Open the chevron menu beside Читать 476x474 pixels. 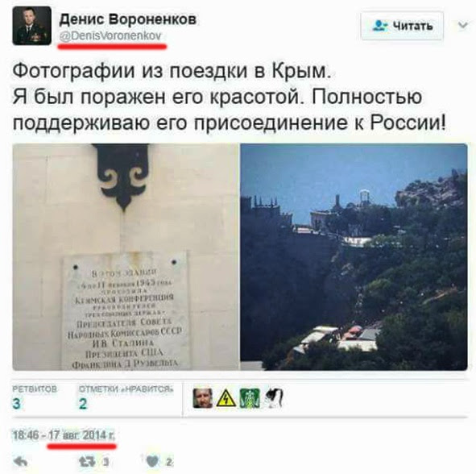(462, 25)
